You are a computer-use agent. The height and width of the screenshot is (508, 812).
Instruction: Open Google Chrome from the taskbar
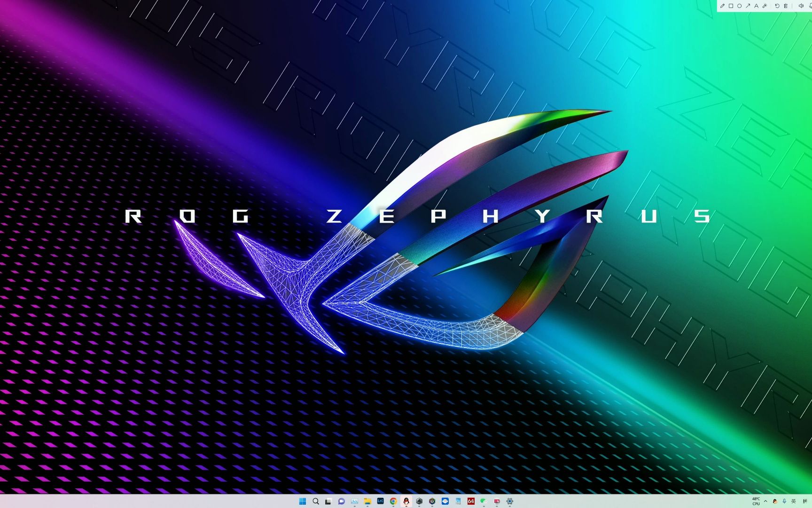pos(393,501)
